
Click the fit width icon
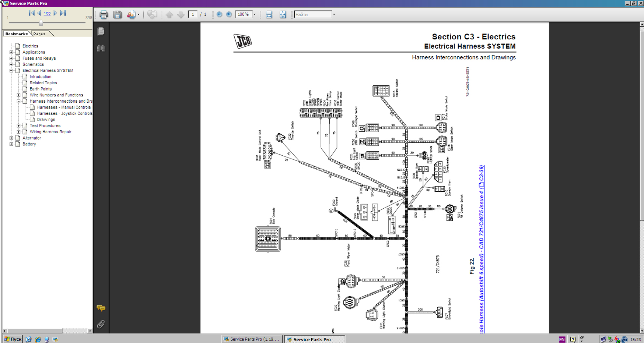269,15
